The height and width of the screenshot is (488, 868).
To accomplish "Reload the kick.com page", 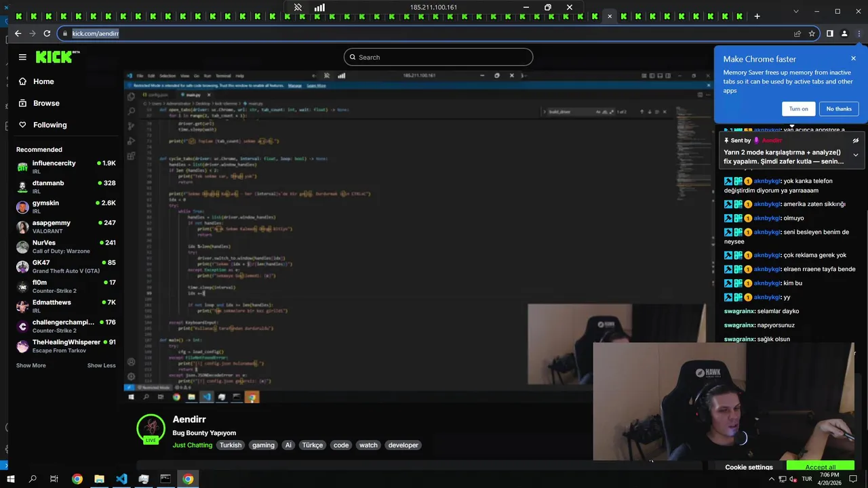I will point(47,33).
